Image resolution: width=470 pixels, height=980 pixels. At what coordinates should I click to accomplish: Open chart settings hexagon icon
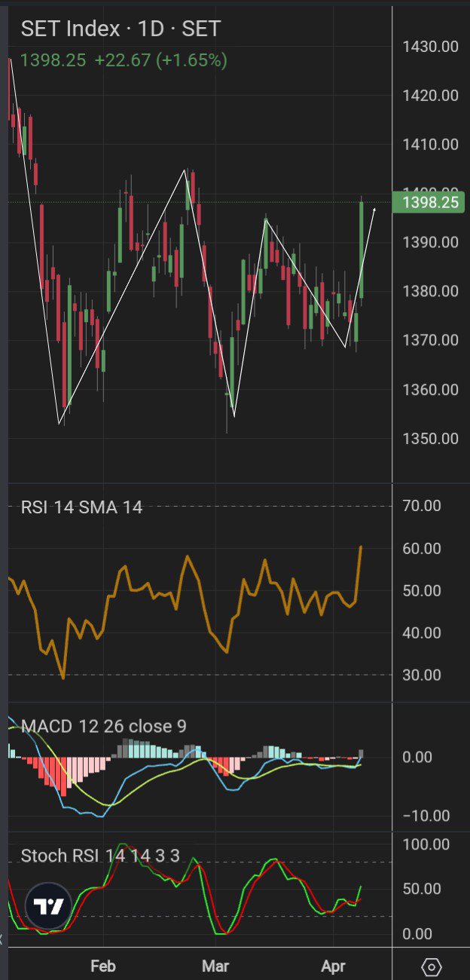pyautogui.click(x=431, y=966)
